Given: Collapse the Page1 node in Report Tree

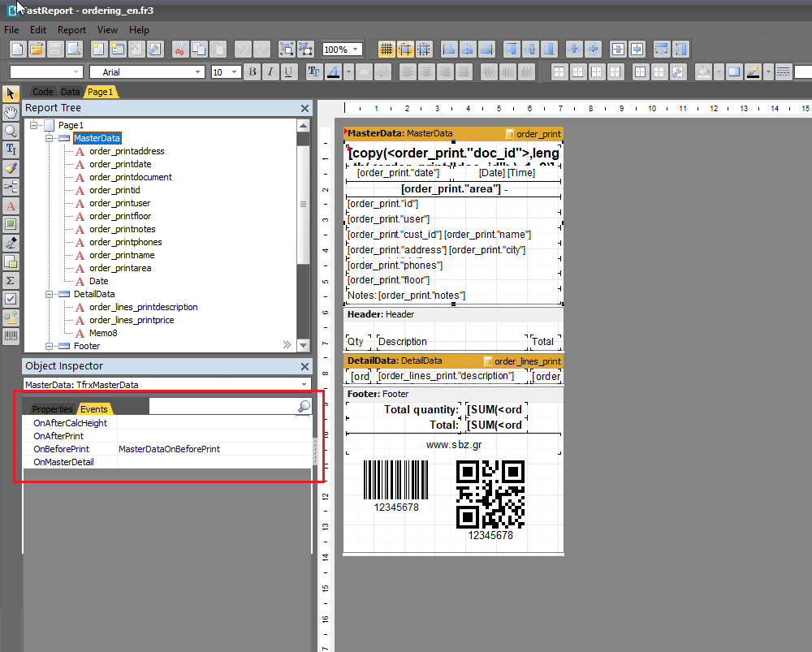Looking at the screenshot, I should point(34,125).
